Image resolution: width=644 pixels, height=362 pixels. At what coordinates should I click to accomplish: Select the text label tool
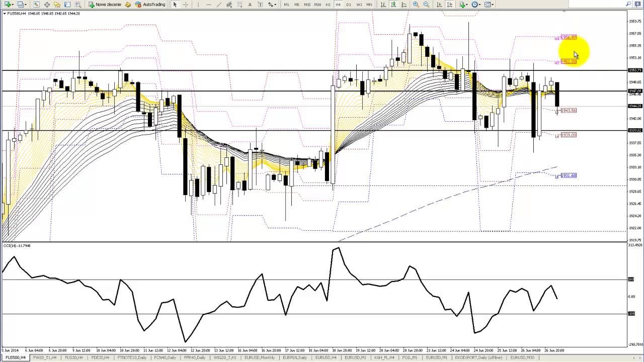coord(260,5)
